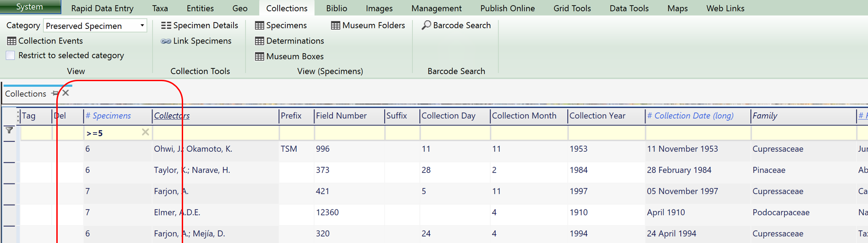Click the Link Specimens chain icon

(166, 41)
